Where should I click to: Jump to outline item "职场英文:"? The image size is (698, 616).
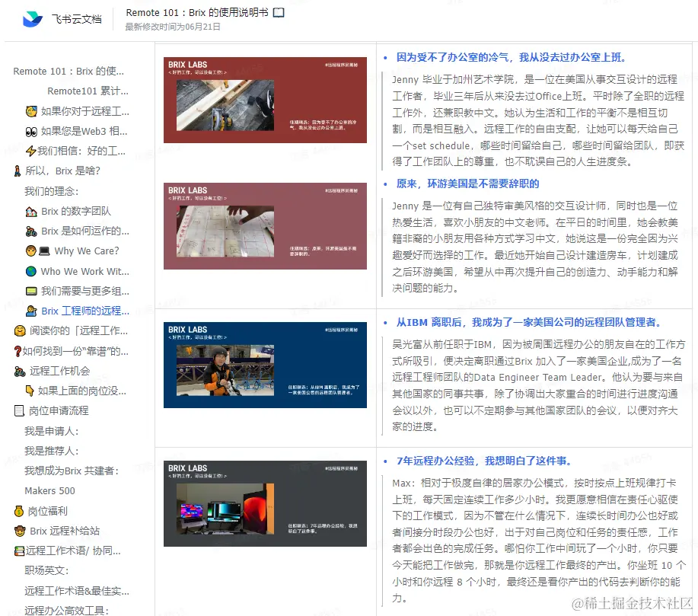[x=46, y=570]
